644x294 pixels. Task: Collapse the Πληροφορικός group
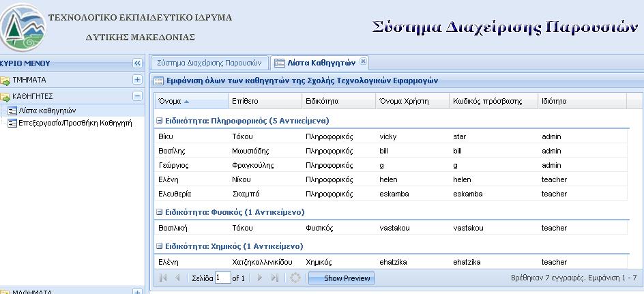[x=160, y=121]
